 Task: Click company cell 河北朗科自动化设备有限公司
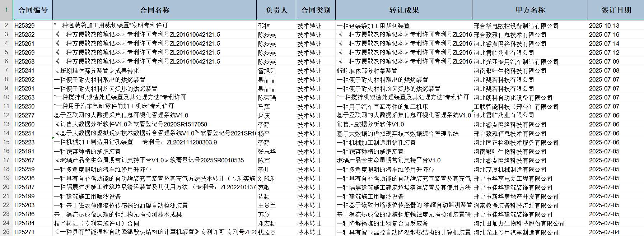click(x=530, y=97)
